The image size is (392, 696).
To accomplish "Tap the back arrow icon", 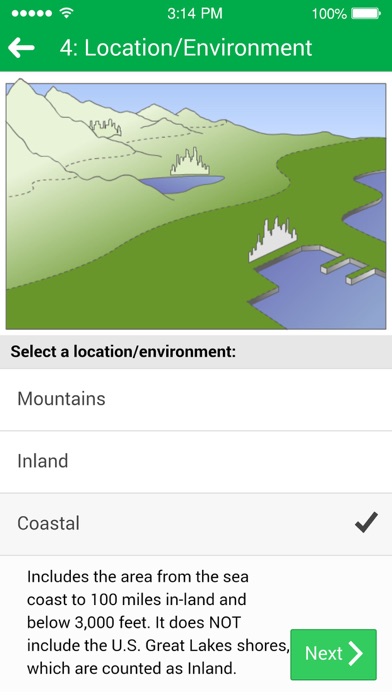I will 21,47.
